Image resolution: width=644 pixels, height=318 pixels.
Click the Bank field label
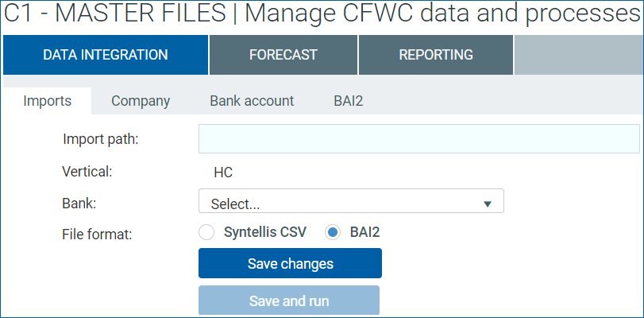pyautogui.click(x=79, y=204)
